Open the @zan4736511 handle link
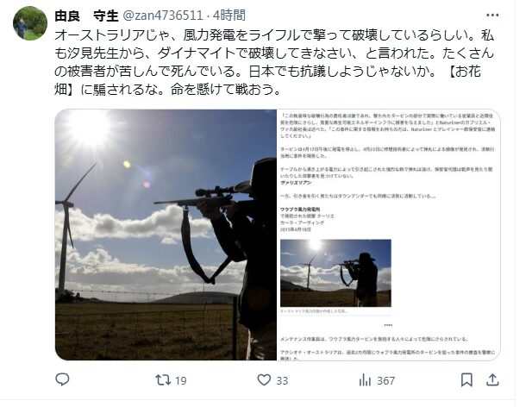The height and width of the screenshot is (407, 532). coord(162,16)
